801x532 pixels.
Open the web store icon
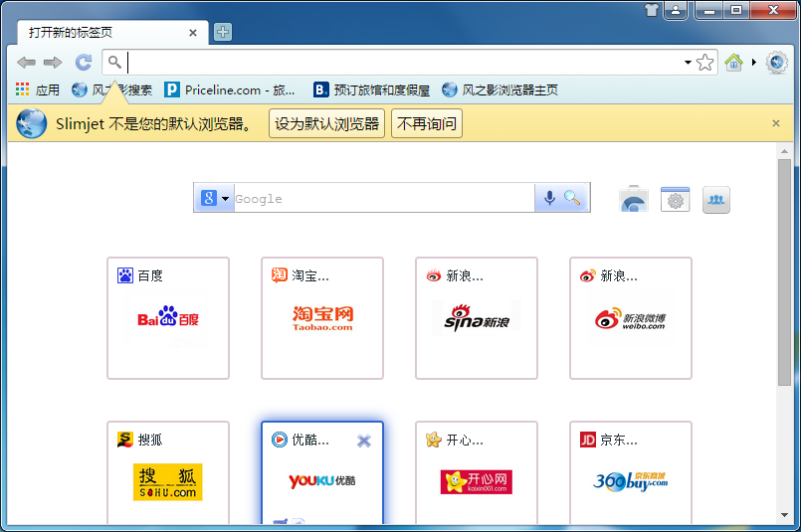point(634,199)
